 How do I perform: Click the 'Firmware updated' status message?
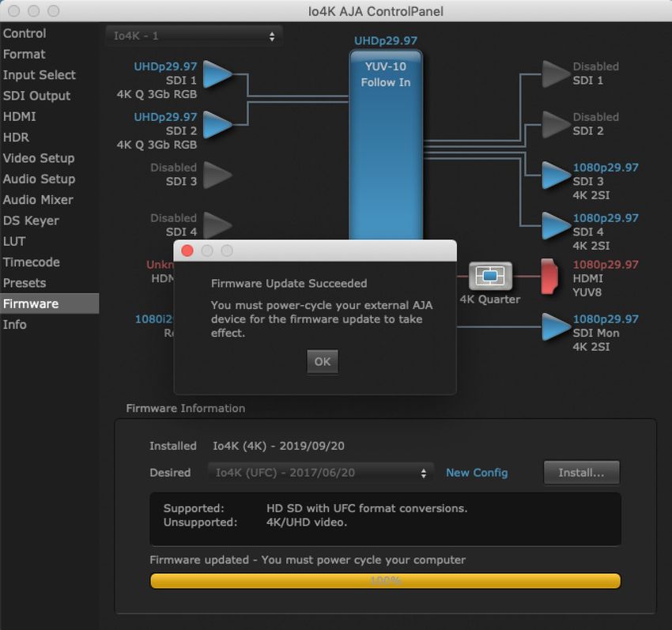[x=308, y=560]
